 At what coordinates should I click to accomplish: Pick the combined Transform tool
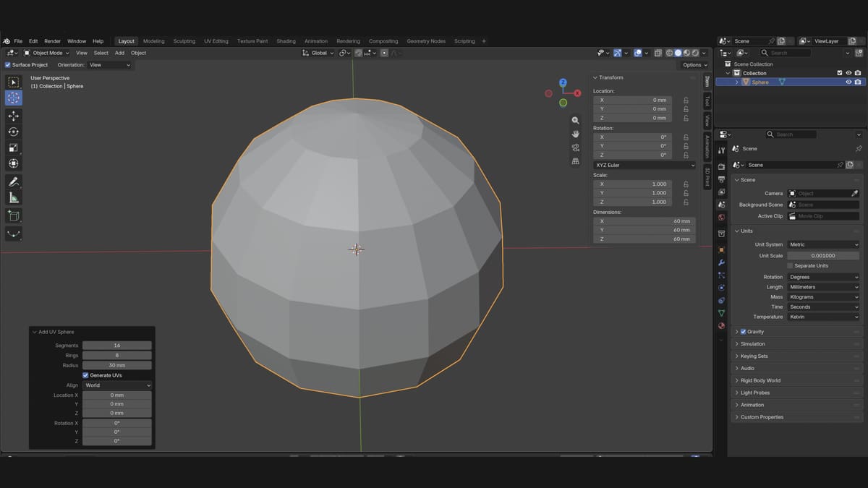point(14,163)
